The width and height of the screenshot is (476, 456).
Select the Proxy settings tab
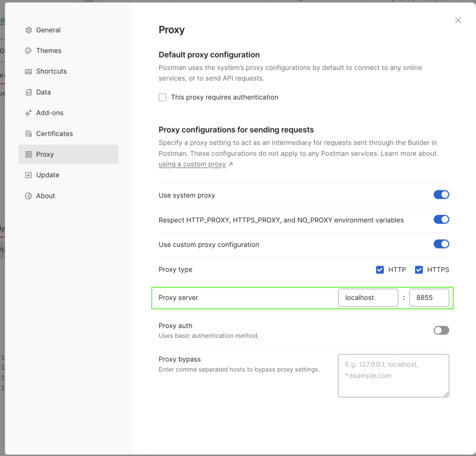(68, 154)
